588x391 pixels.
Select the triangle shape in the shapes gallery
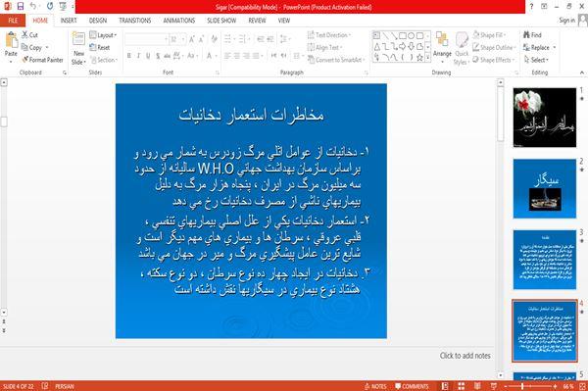coord(377,46)
